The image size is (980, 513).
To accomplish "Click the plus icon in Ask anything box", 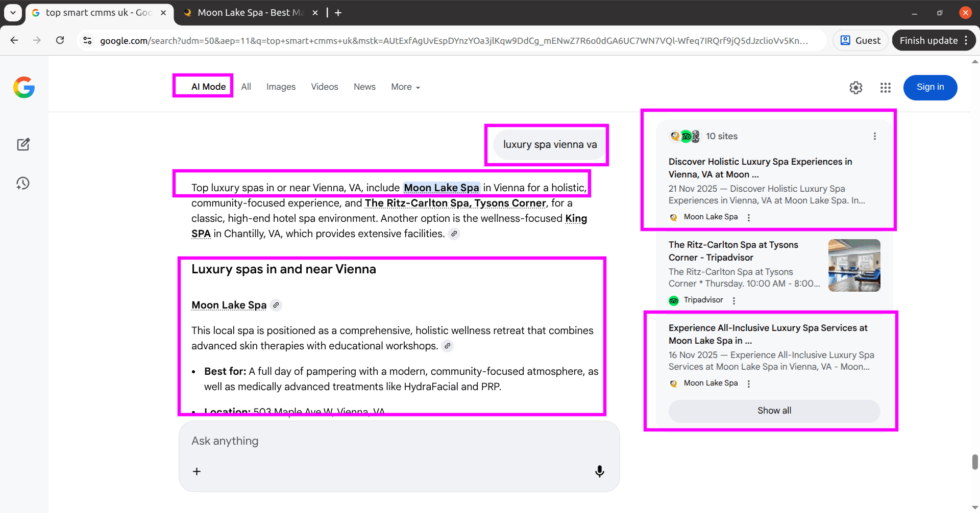I will coord(197,471).
